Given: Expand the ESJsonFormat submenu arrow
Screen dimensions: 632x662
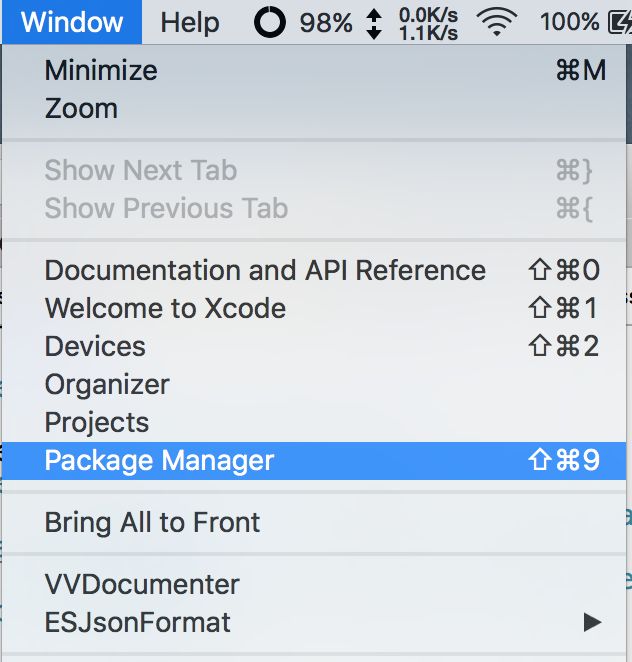Looking at the screenshot, I should [x=592, y=622].
